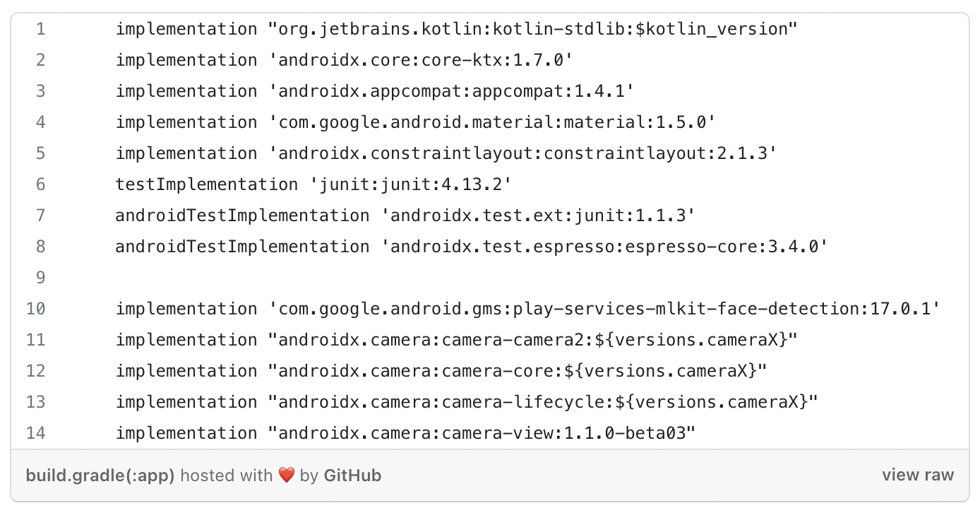Select line number 3

(40, 91)
